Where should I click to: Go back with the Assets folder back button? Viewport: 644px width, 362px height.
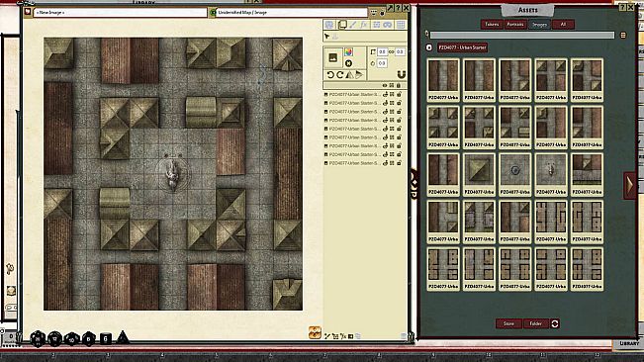point(429,47)
